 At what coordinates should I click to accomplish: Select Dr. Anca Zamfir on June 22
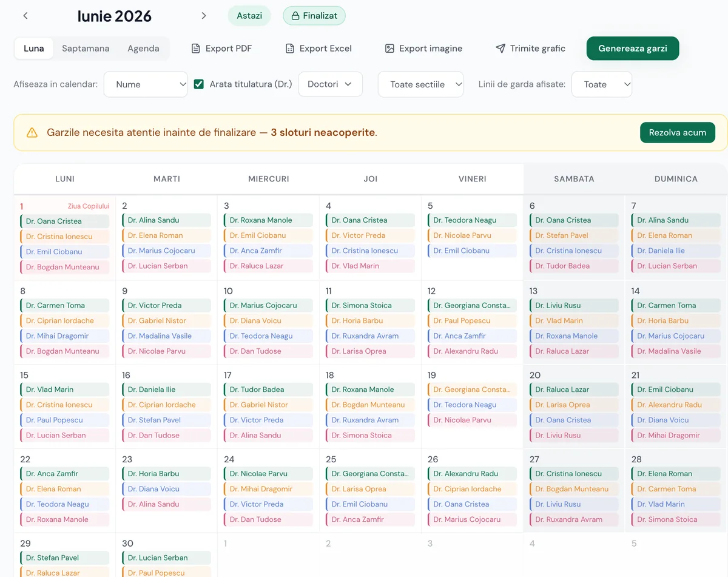(x=64, y=474)
